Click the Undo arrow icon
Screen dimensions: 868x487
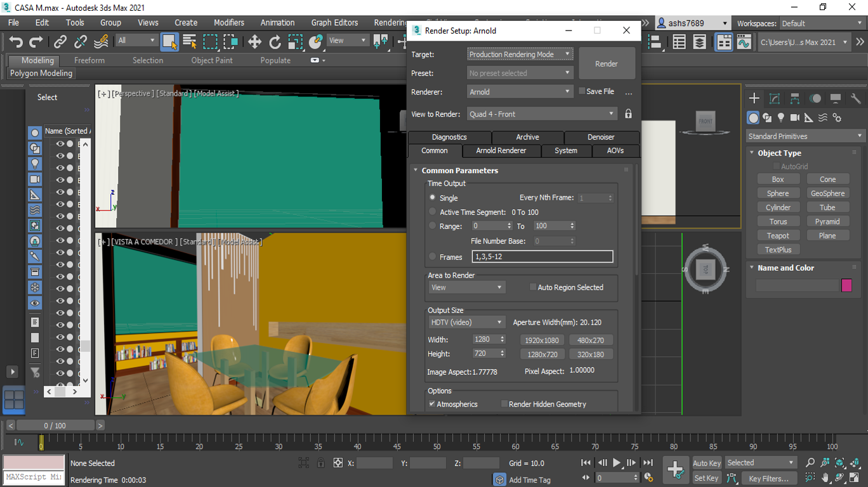pyautogui.click(x=16, y=42)
